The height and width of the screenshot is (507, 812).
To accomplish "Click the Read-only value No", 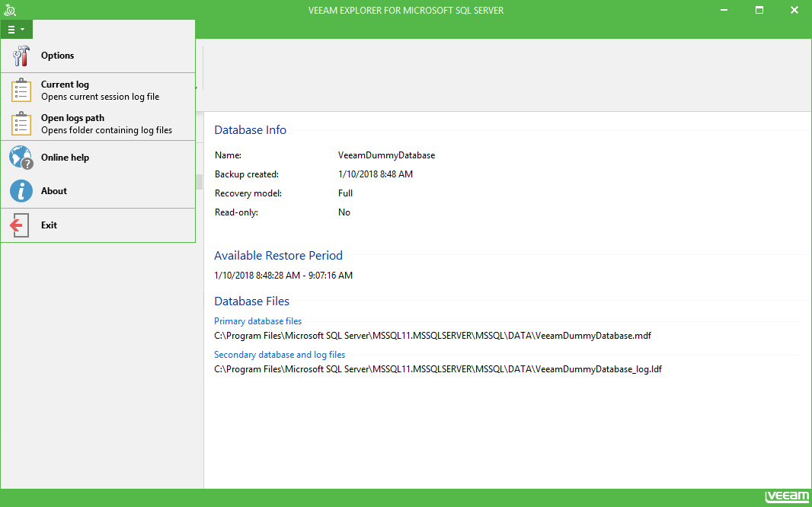I will (344, 212).
